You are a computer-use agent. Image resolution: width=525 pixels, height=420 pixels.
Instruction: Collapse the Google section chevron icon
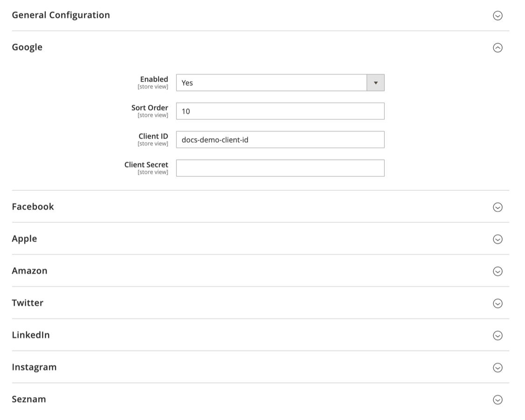coord(498,48)
